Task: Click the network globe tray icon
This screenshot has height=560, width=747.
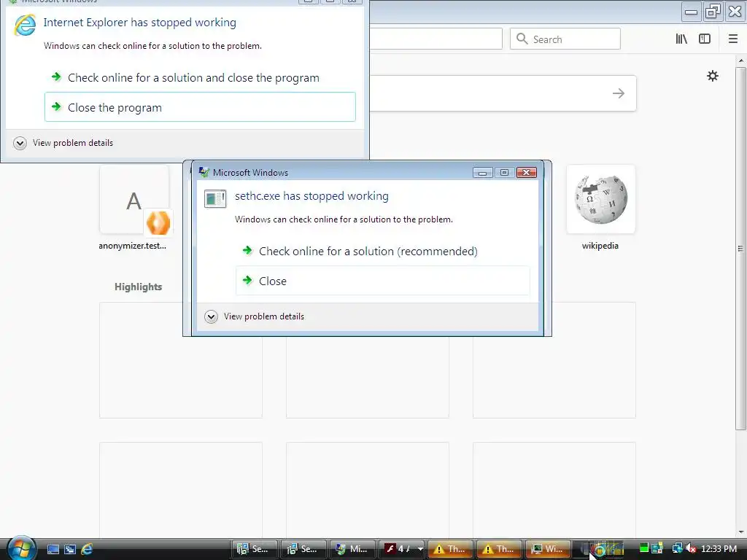Action: pos(677,548)
